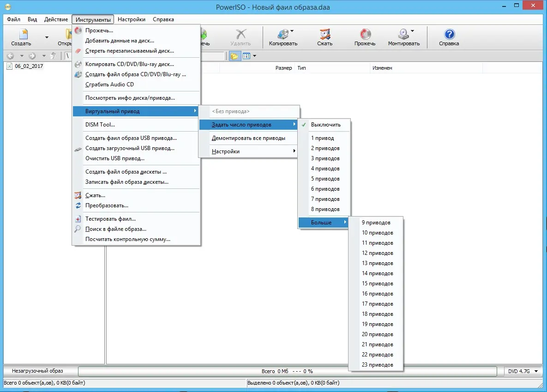
Task: Choose Сжать... in the tools menu
Action: 136,195
